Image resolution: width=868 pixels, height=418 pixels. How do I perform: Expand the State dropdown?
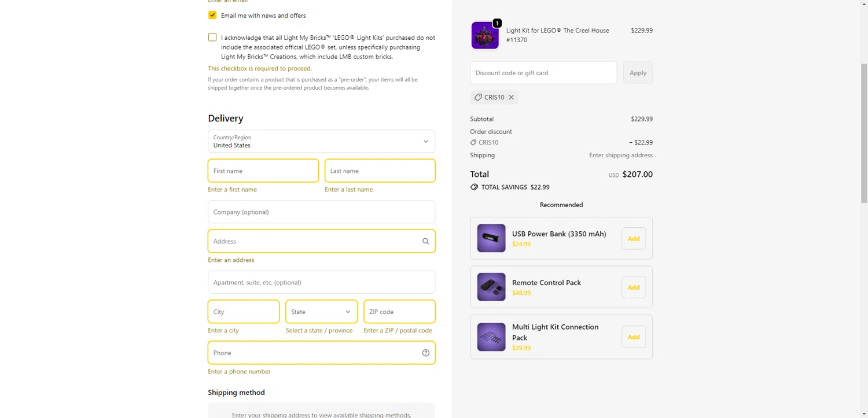click(x=321, y=312)
